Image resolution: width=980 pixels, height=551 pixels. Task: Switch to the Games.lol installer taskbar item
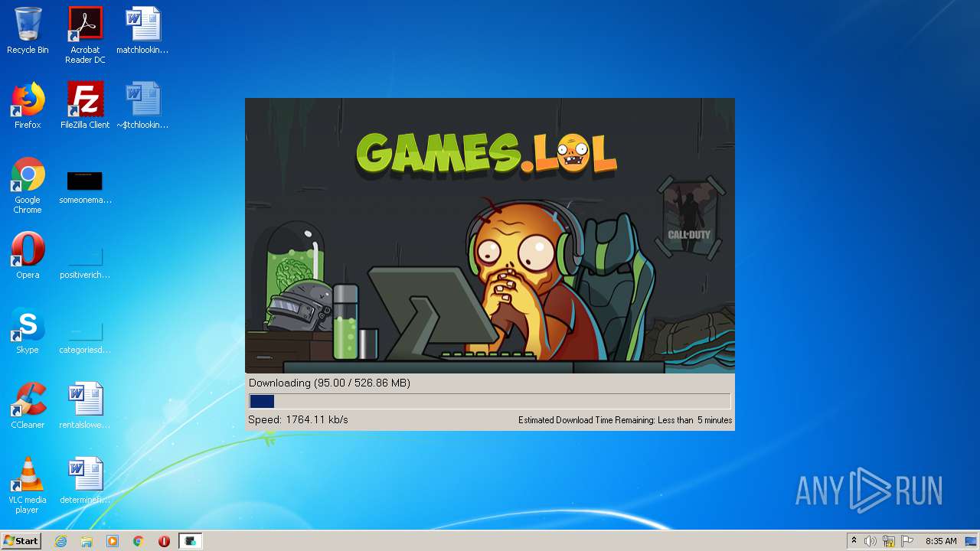(x=190, y=541)
